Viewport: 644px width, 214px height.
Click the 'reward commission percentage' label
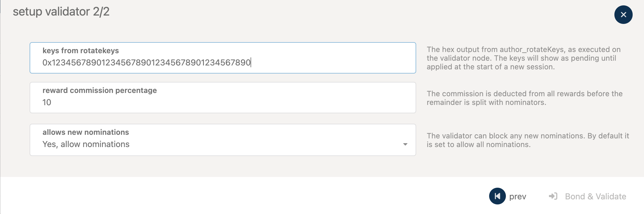tap(100, 91)
